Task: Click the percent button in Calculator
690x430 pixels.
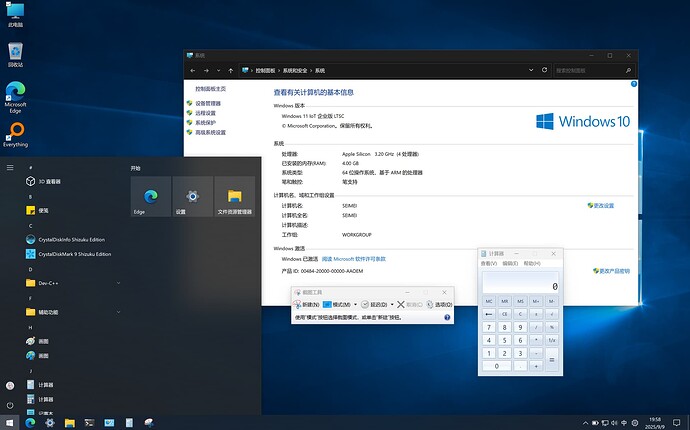Action: click(x=552, y=327)
